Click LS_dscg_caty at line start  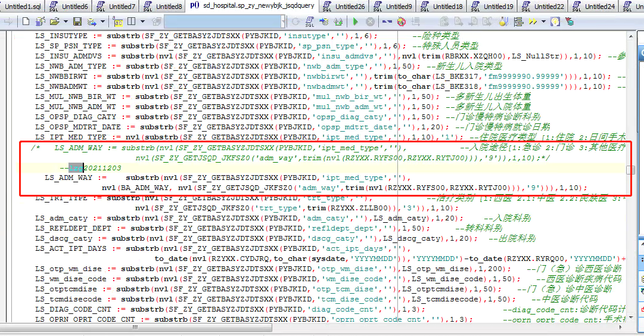coord(64,238)
